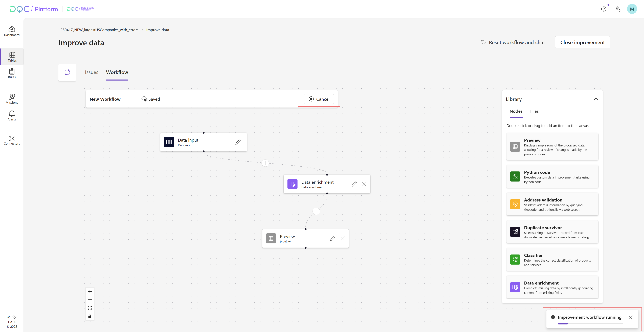Edit the Preview node pencil icon

click(332, 239)
